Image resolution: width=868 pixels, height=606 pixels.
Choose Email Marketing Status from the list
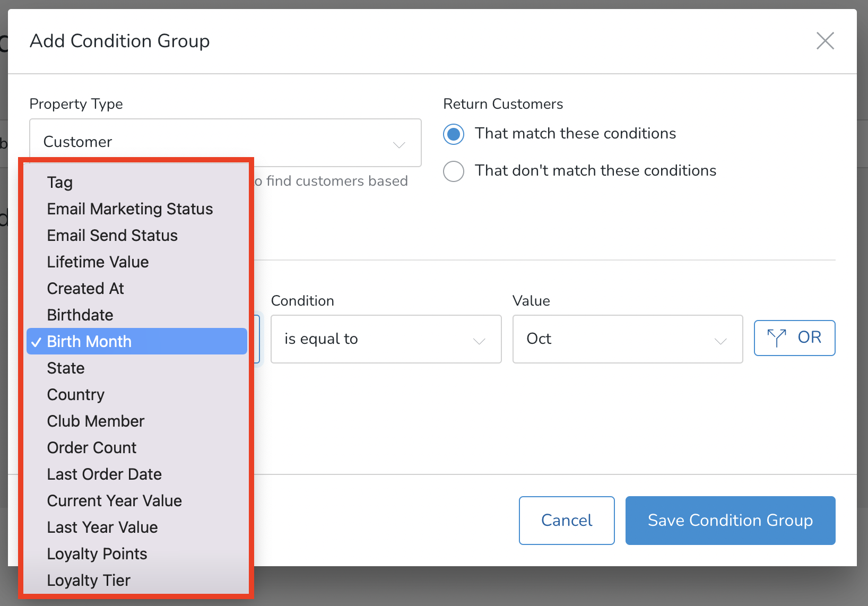(130, 209)
